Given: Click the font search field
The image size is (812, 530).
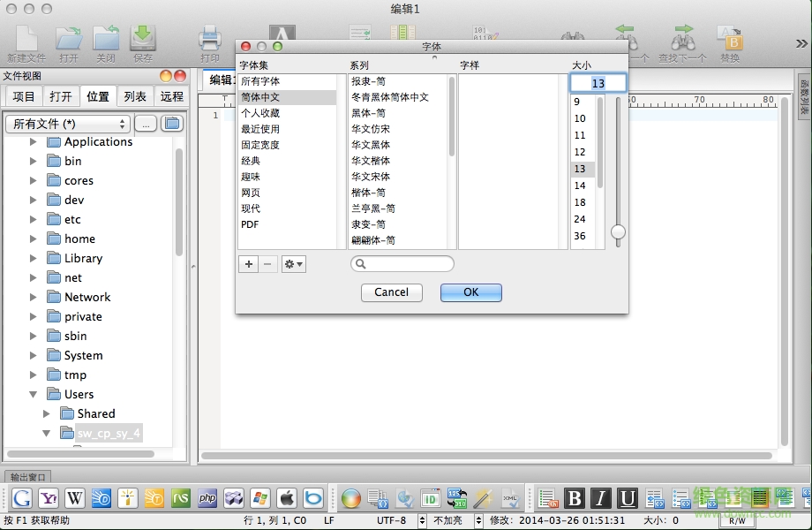Looking at the screenshot, I should [402, 263].
